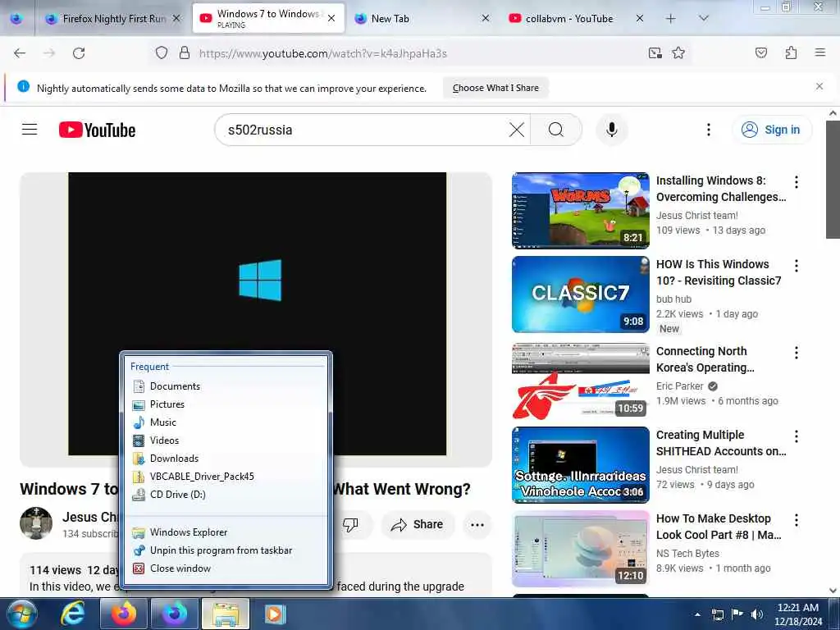
Task: Open the North Korea OS video thumbnail
Action: [580, 381]
